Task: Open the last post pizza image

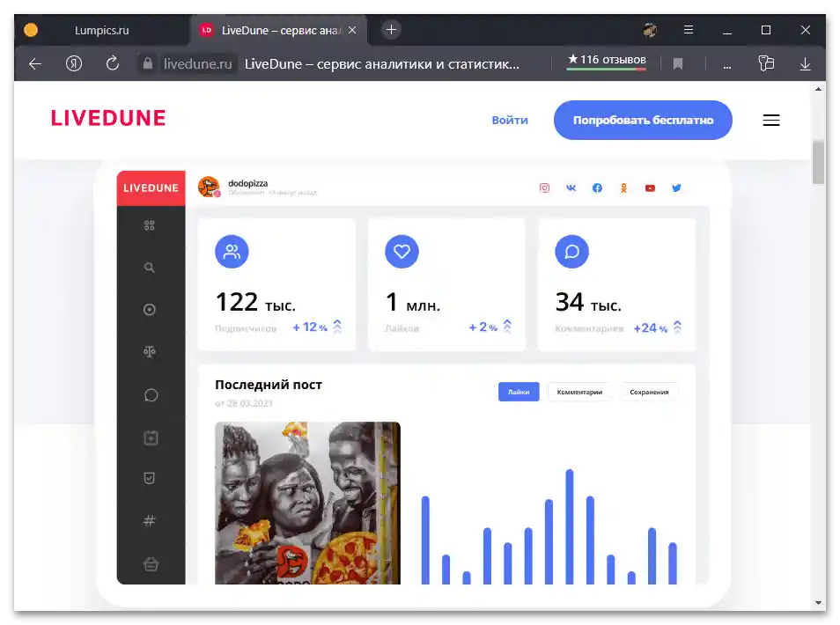Action: point(307,503)
